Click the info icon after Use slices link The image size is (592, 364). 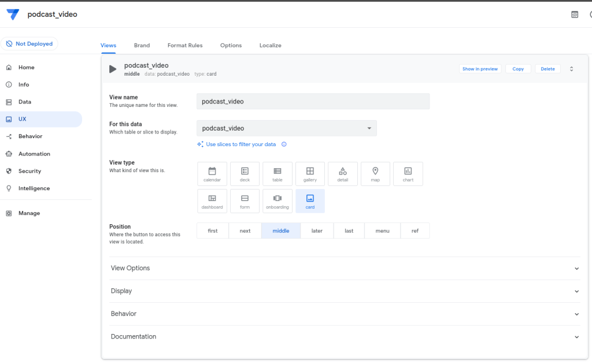point(284,144)
